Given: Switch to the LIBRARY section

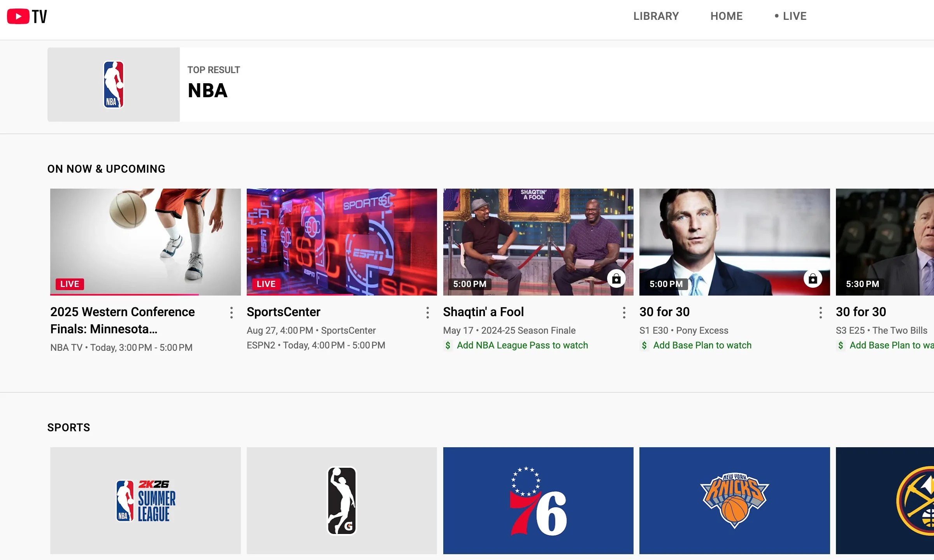Looking at the screenshot, I should pos(656,16).
